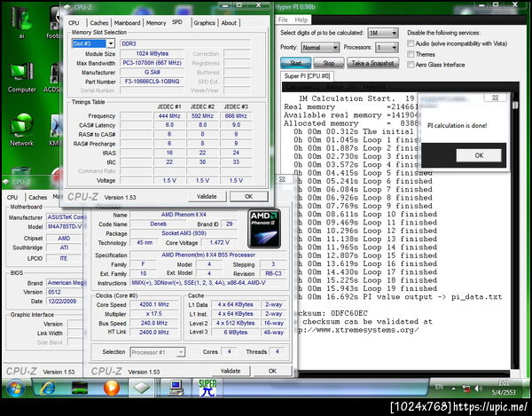Click the Max Bandwidth PC3-10700H value
This screenshot has width=532, height=416.
coord(152,63)
